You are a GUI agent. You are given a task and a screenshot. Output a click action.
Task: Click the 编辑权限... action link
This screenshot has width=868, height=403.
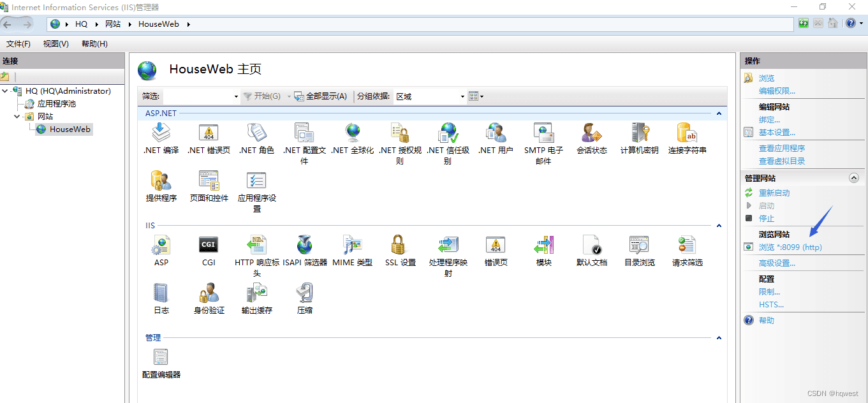click(777, 91)
